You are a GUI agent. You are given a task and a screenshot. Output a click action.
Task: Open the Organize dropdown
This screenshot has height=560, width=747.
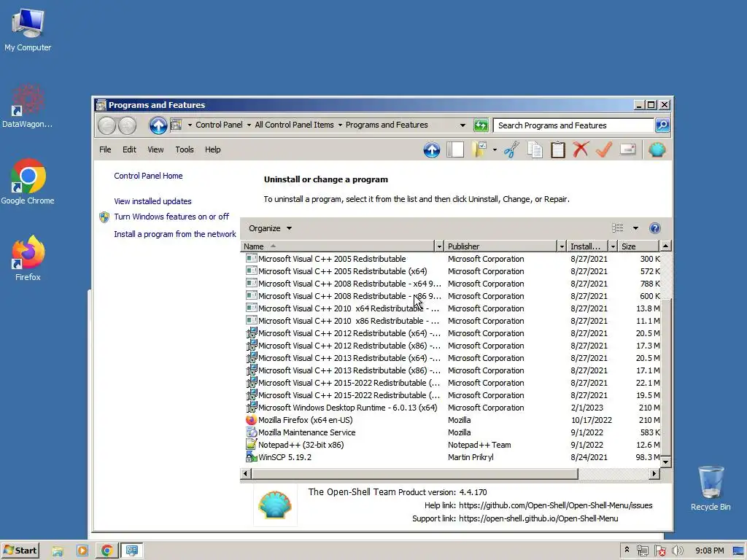pyautogui.click(x=270, y=228)
